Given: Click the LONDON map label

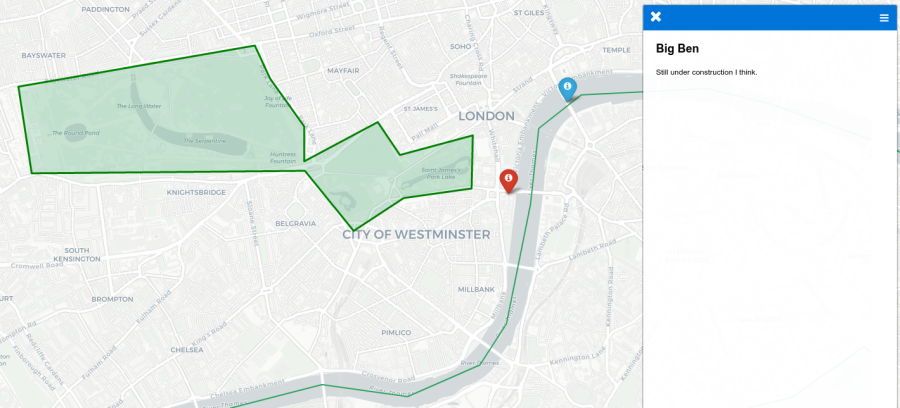Looking at the screenshot, I should coord(486,116).
